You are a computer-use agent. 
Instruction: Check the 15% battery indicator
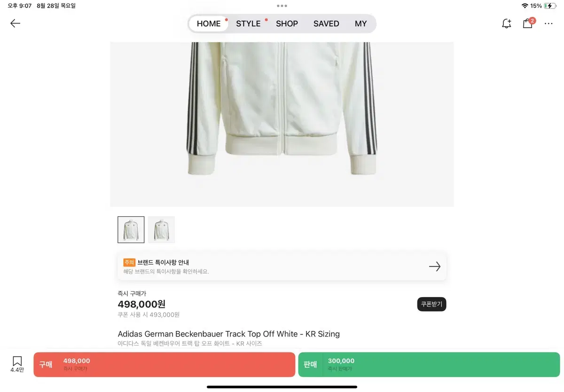548,6
